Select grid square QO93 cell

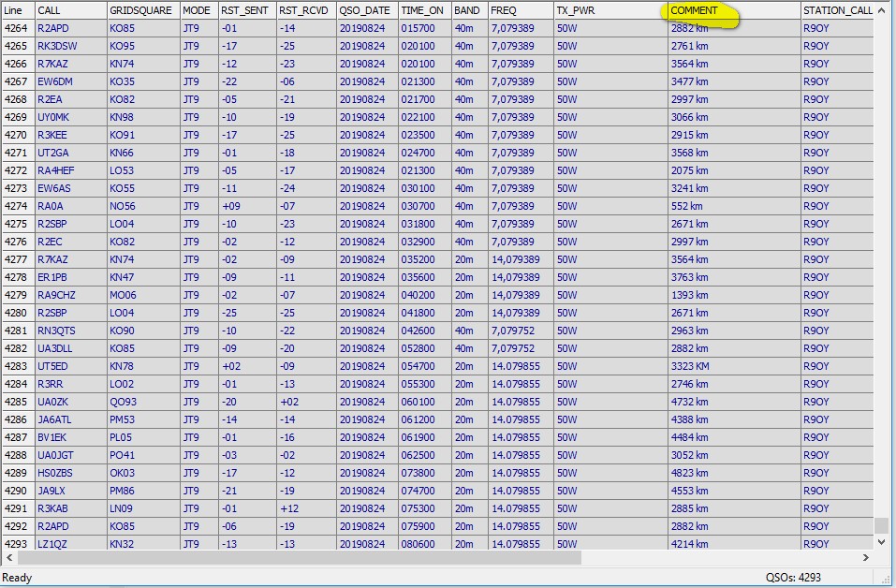point(123,402)
